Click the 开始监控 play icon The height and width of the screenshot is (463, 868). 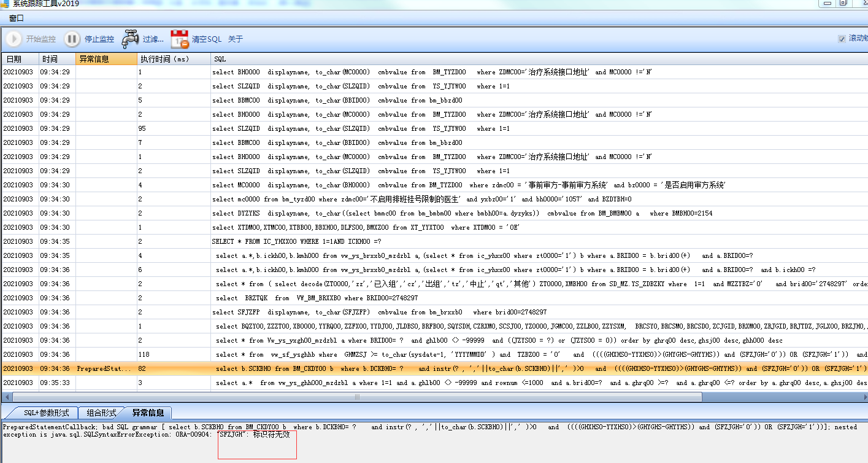point(13,39)
